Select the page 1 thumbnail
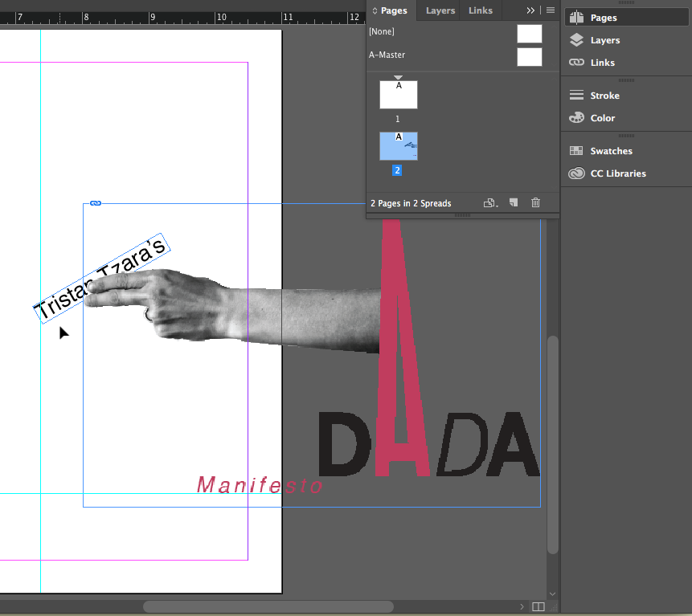The width and height of the screenshot is (692, 616). coord(399,95)
